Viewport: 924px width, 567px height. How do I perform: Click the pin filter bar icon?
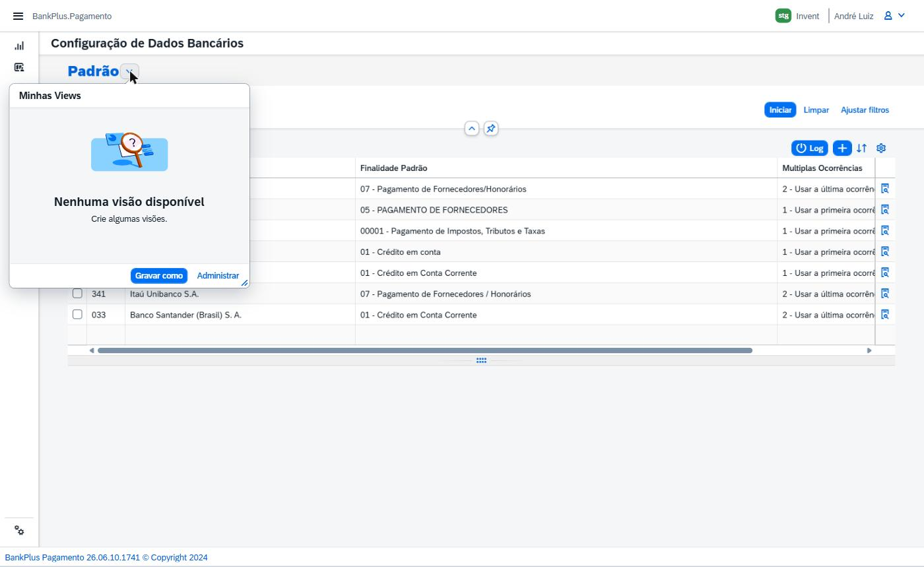(x=490, y=129)
